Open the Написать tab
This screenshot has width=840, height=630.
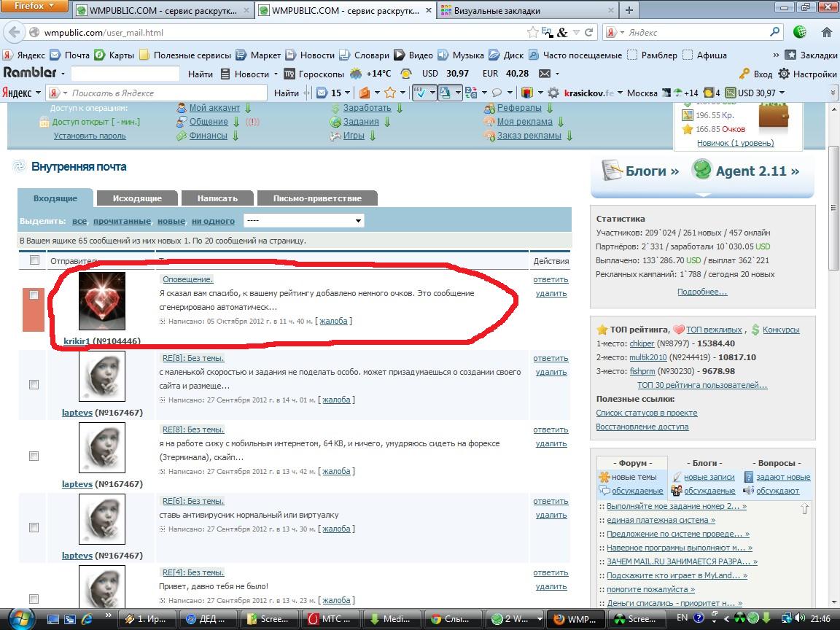(217, 198)
